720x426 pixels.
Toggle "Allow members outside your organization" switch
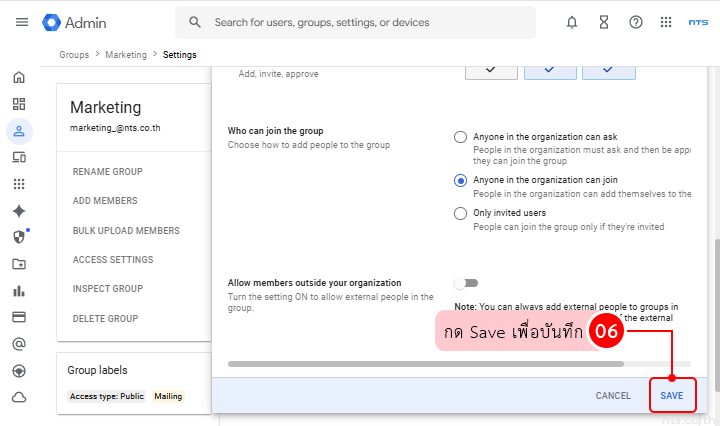click(466, 283)
